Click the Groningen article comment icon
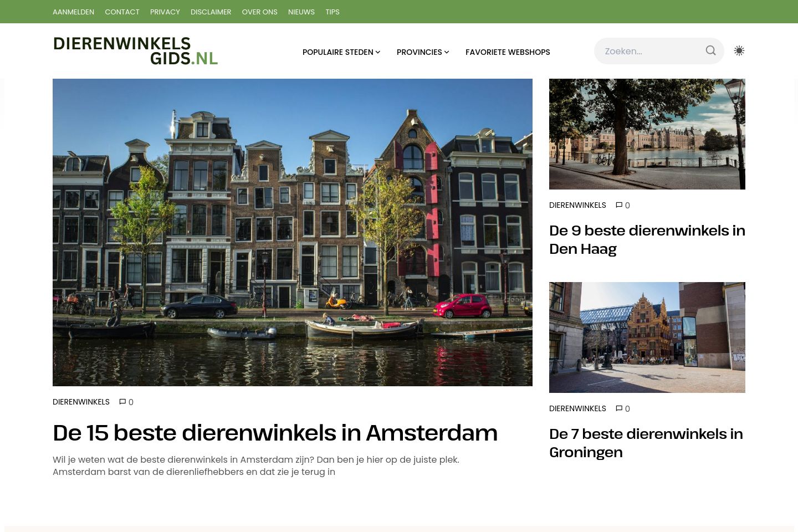The height and width of the screenshot is (532, 798). pos(620,409)
